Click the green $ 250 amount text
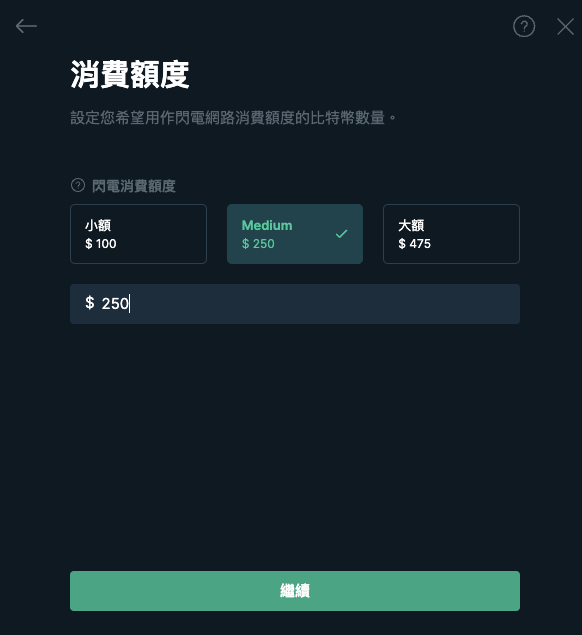This screenshot has width=582, height=635. (x=258, y=243)
